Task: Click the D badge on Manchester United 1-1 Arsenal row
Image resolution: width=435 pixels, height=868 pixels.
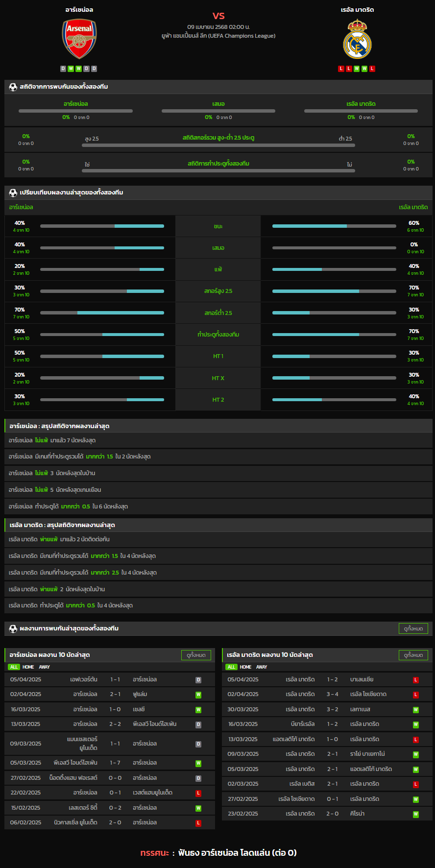Action: click(x=198, y=744)
